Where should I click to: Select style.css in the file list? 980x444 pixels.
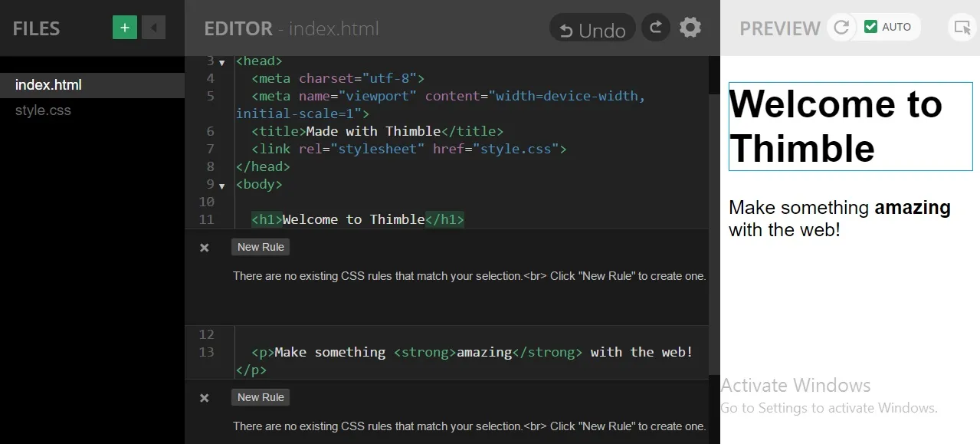tap(43, 110)
